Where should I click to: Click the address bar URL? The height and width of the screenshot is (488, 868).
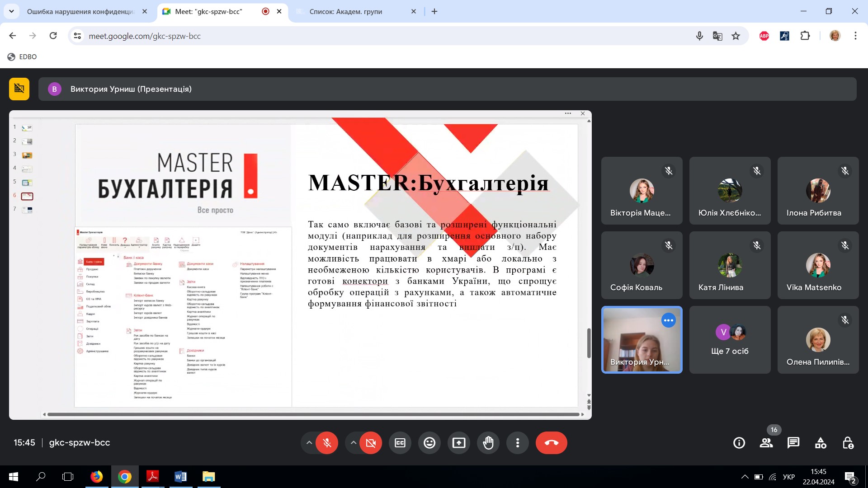pyautogui.click(x=145, y=36)
